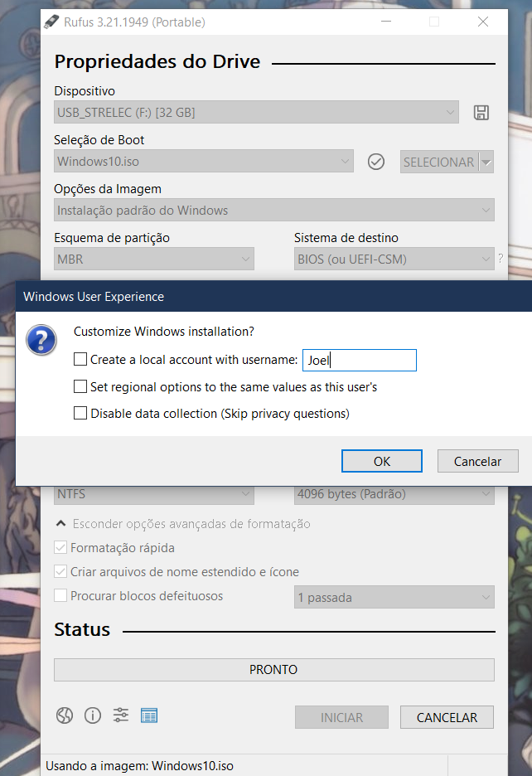Click the ISO checksum checkmark icon
This screenshot has width=532, height=776.
pos(376,162)
